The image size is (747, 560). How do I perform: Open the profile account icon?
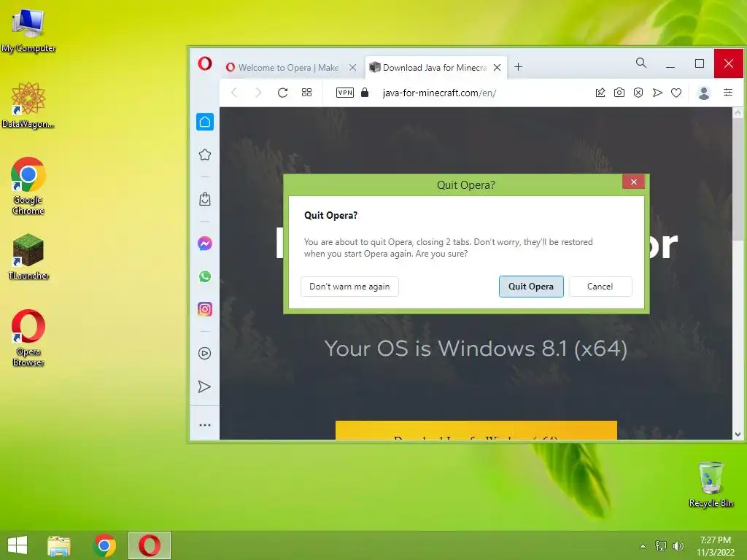click(x=704, y=93)
